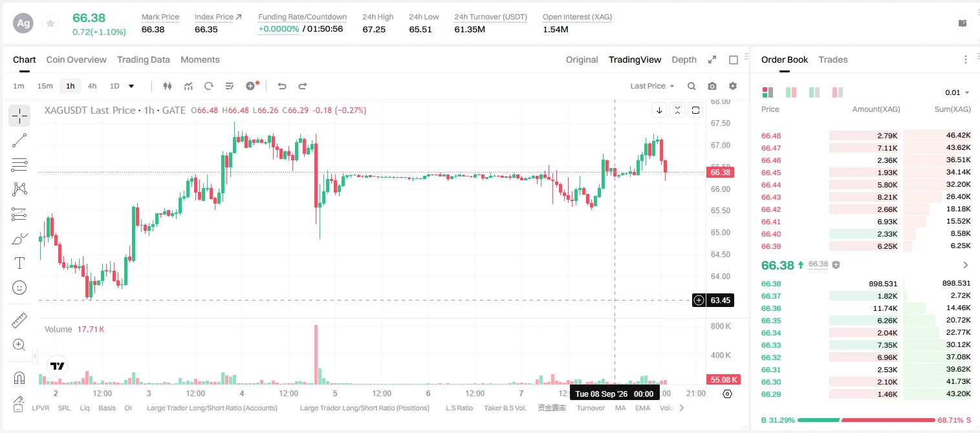Viewport: 980px width, 433px height.
Task: Open chart time zone settings icon
Action: (x=727, y=394)
